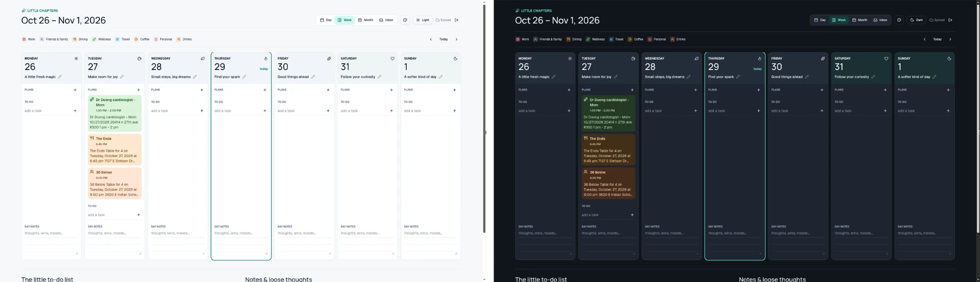Screen dimensions: 980x282
Task: Click Today button in dark window
Action: click(938, 39)
